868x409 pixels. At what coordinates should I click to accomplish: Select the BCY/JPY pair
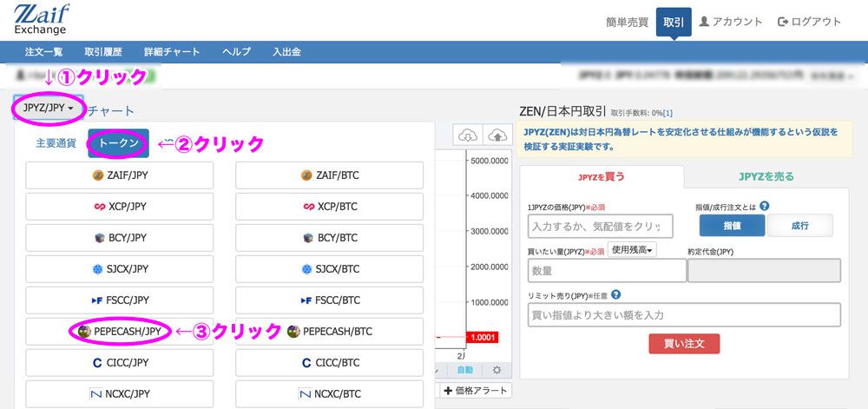120,238
